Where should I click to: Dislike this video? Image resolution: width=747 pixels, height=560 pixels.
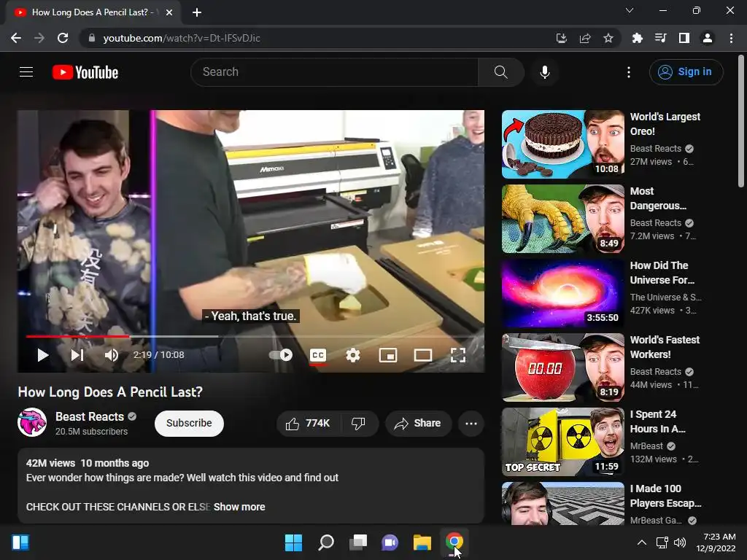coord(359,424)
